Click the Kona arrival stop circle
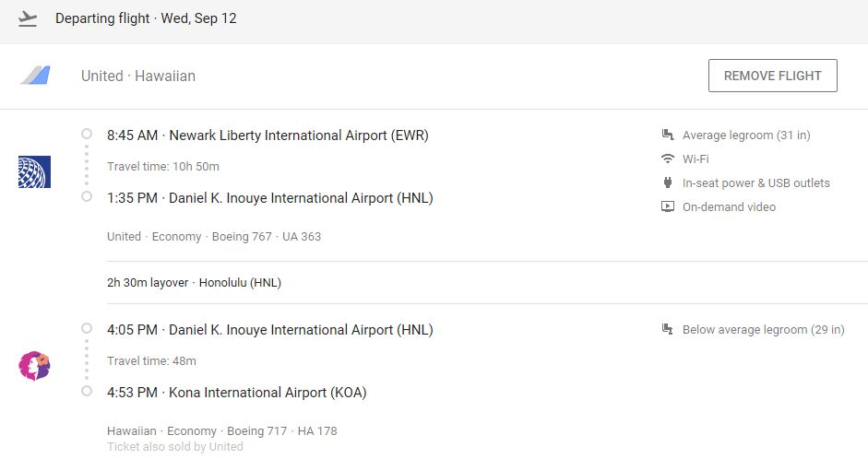This screenshot has width=868, height=459. point(87,391)
